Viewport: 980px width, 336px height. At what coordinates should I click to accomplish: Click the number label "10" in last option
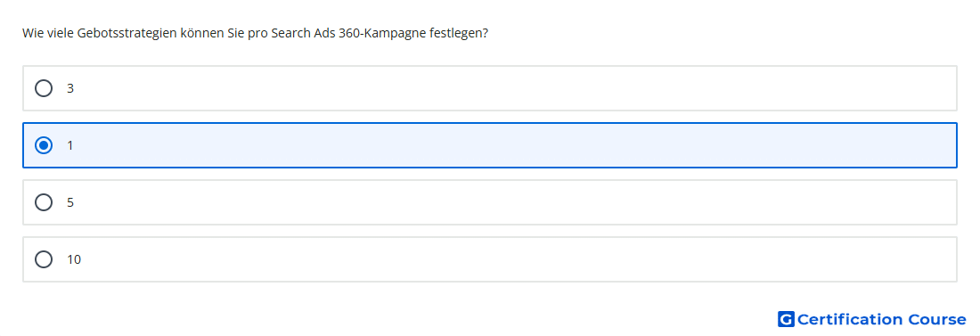pyautogui.click(x=74, y=259)
